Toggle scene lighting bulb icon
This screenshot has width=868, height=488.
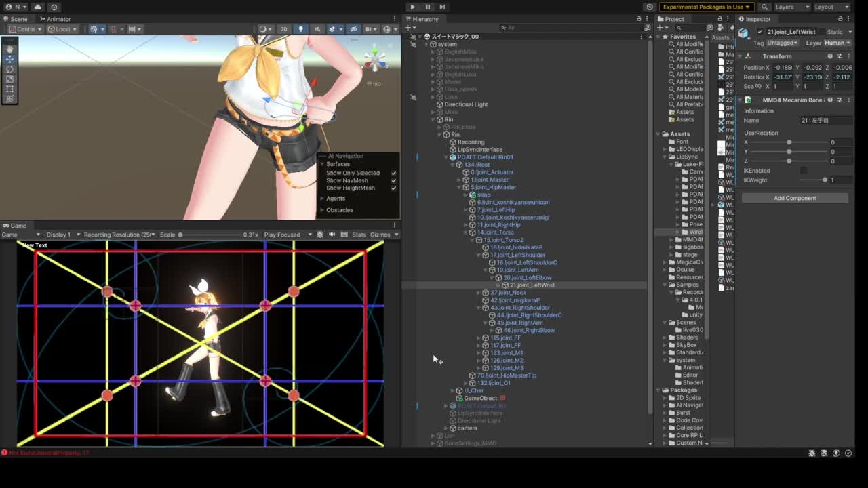(x=300, y=29)
